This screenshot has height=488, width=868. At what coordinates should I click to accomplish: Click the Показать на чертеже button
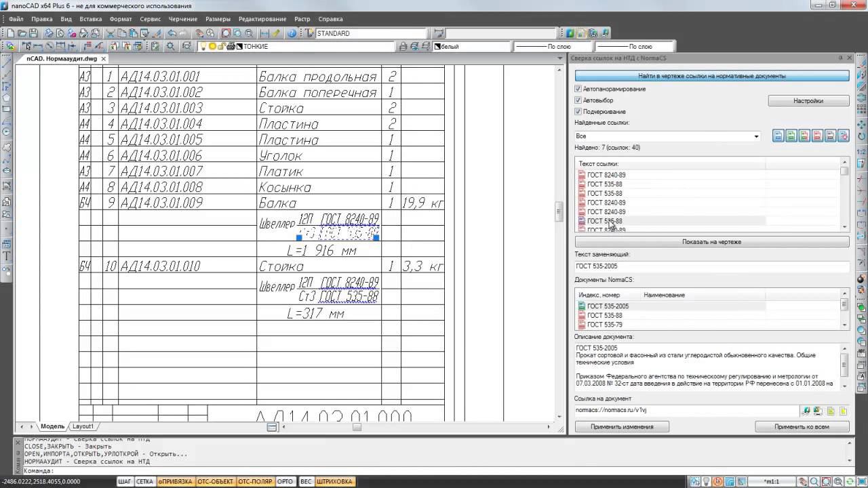(x=712, y=241)
